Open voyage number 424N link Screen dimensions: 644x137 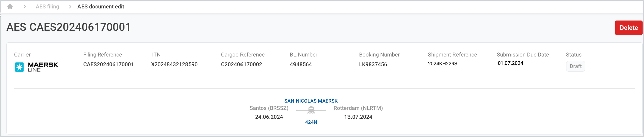tap(311, 122)
